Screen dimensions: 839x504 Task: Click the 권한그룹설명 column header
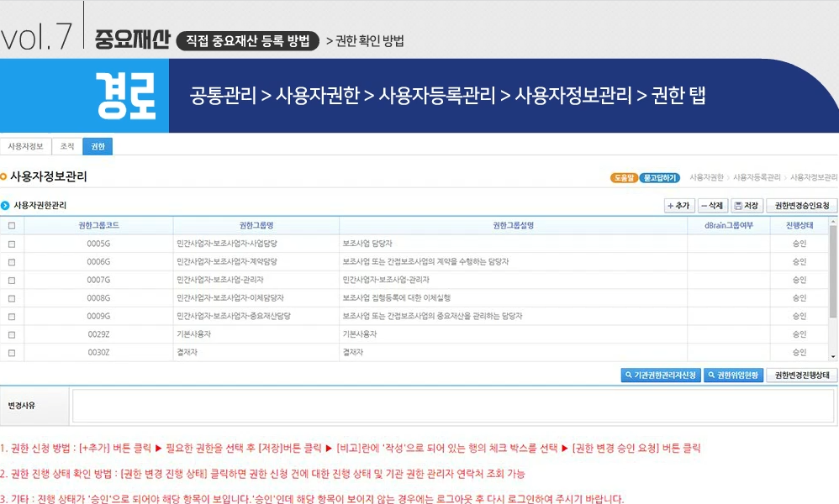click(513, 226)
